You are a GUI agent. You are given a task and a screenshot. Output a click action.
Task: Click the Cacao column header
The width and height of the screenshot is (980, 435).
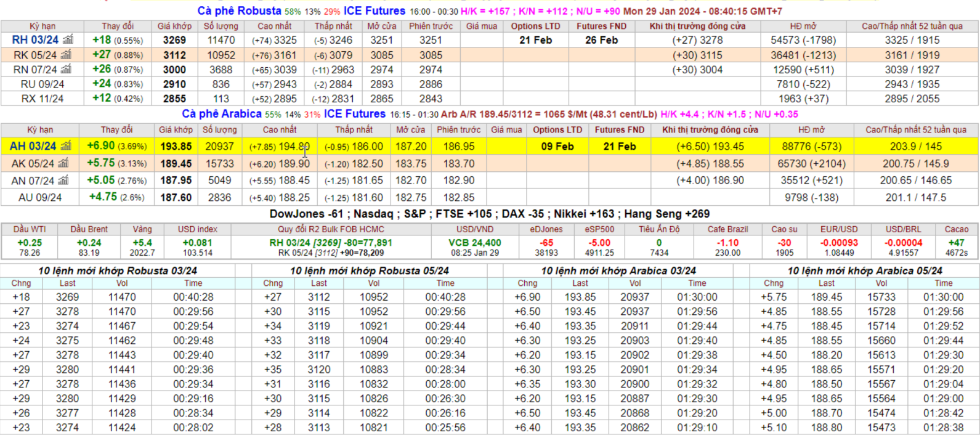[x=956, y=229]
